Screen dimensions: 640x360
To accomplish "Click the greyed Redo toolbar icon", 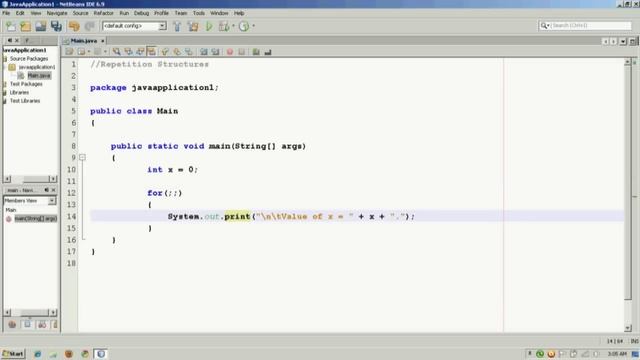I will [89, 27].
